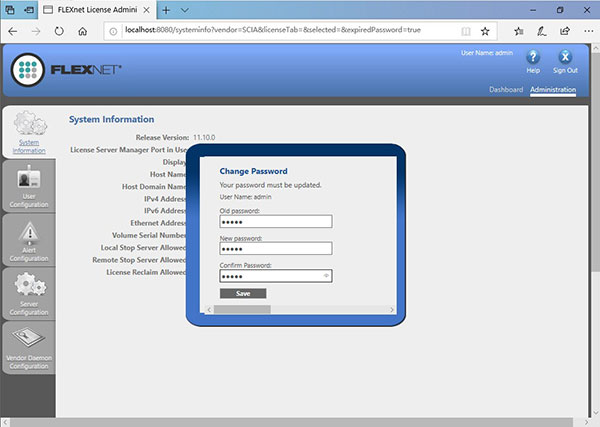This screenshot has width=600, height=427.
Task: Go to the browser home page
Action: click(x=82, y=31)
